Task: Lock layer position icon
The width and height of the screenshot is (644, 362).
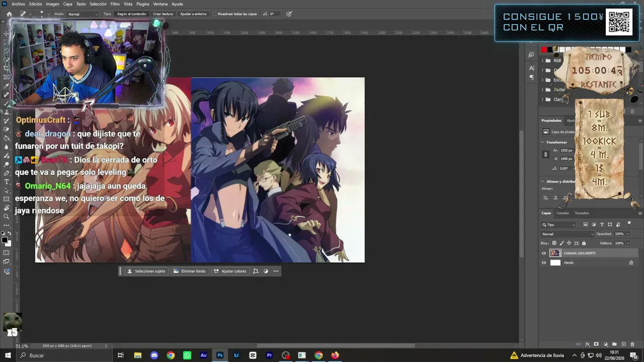Action: 570,243
